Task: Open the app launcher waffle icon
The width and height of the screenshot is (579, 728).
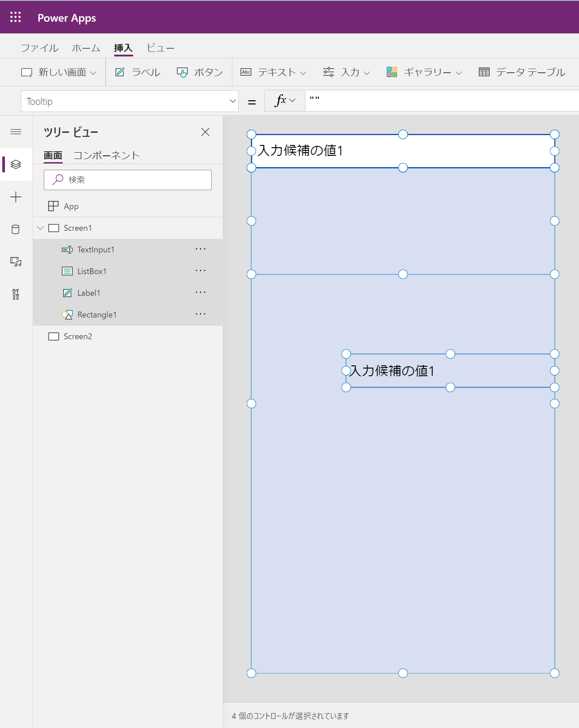Action: [x=15, y=17]
